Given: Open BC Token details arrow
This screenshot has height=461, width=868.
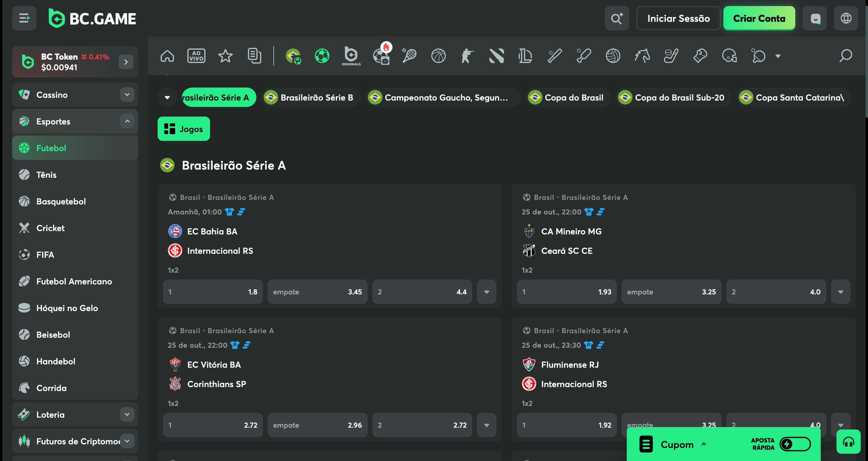Looking at the screenshot, I should (x=126, y=62).
